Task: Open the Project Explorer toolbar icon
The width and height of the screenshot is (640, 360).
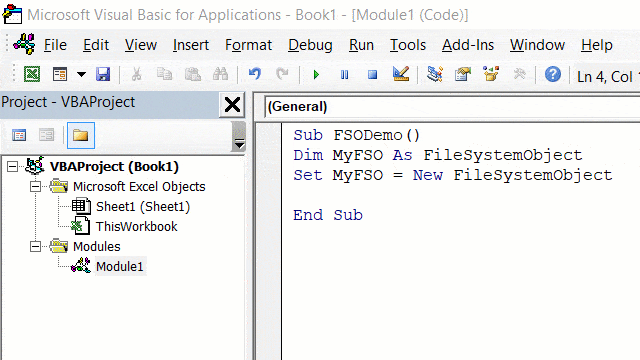Action: coord(435,74)
